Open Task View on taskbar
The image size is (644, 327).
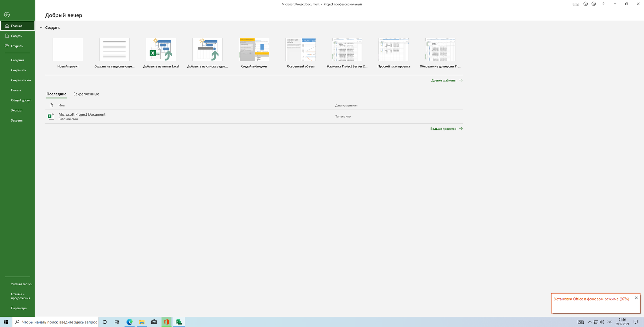117,322
